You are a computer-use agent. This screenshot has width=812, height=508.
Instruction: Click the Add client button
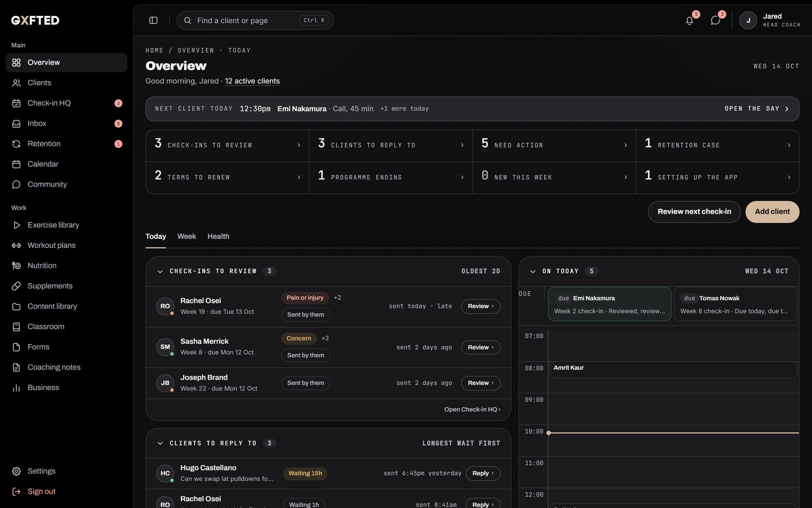coord(772,212)
